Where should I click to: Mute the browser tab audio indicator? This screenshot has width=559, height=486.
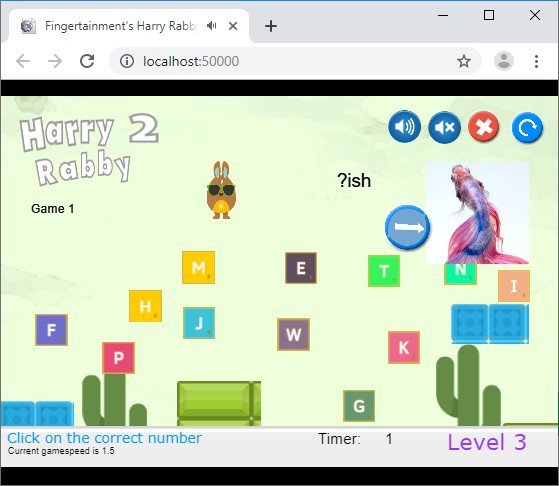coord(211,26)
